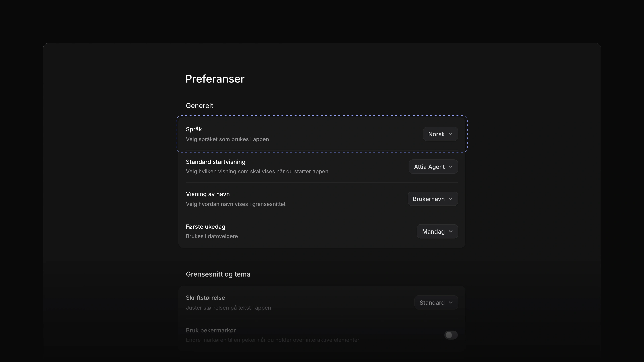This screenshot has height=362, width=644.
Task: Click the Bruk pekermarkør label text
Action: [x=211, y=330]
